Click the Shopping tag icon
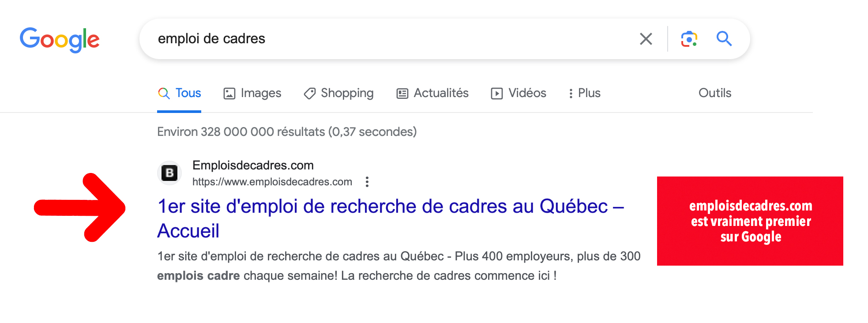 pyautogui.click(x=310, y=94)
